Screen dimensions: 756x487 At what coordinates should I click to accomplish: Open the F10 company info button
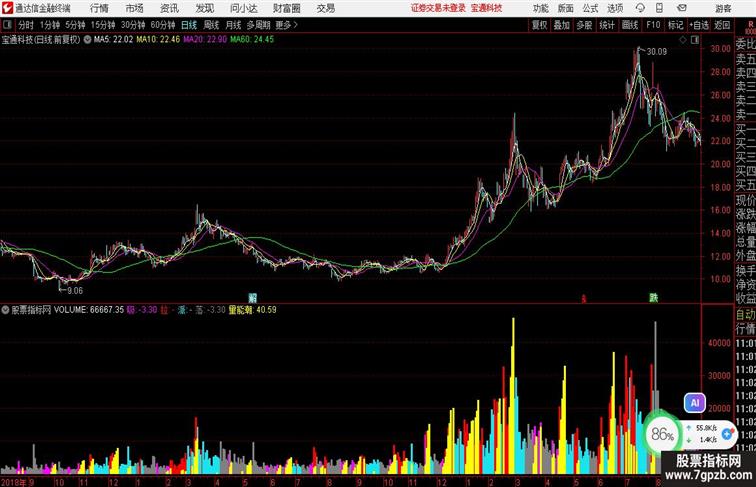tap(653, 25)
